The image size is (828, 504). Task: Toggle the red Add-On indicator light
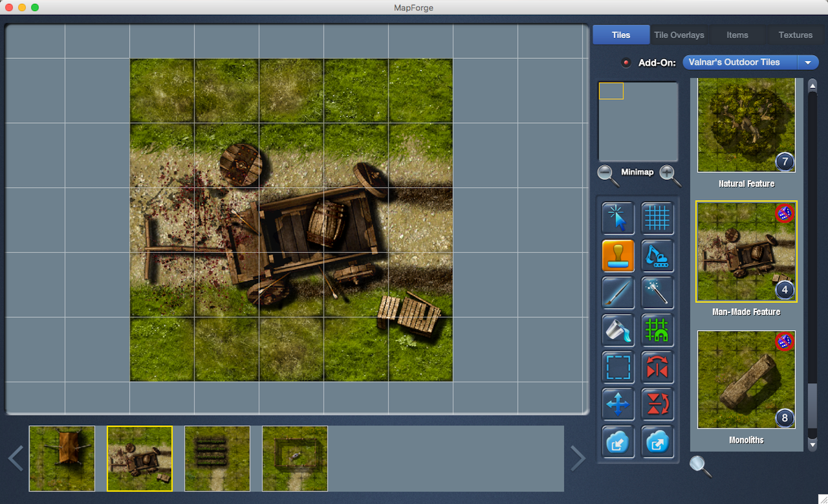pos(626,63)
